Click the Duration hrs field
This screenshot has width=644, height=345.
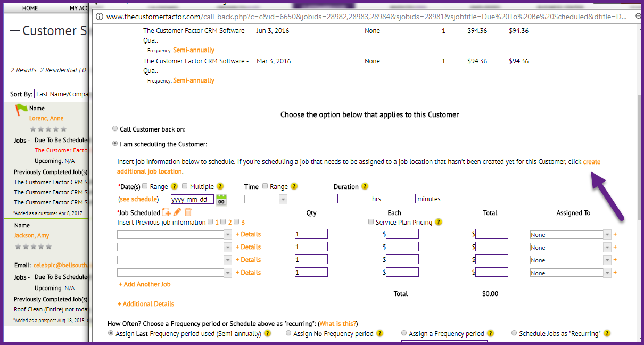354,199
